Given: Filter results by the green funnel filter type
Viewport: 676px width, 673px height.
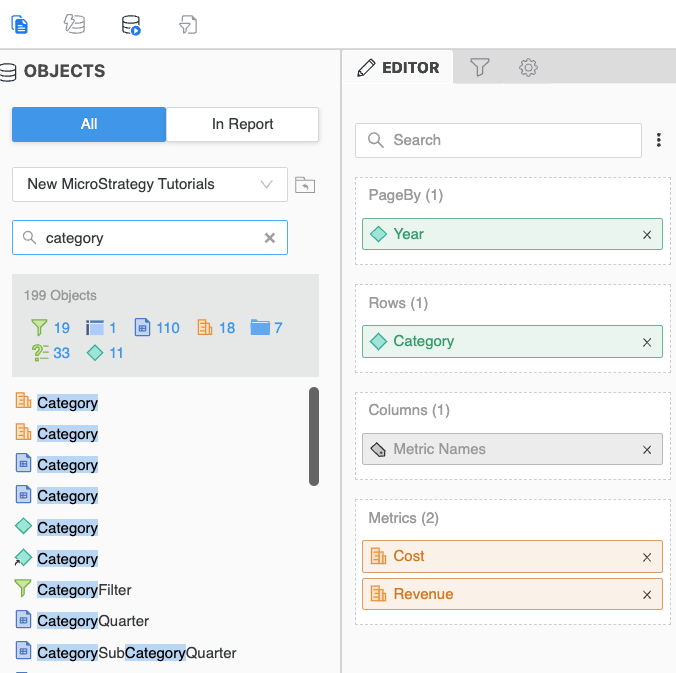Looking at the screenshot, I should [49, 327].
